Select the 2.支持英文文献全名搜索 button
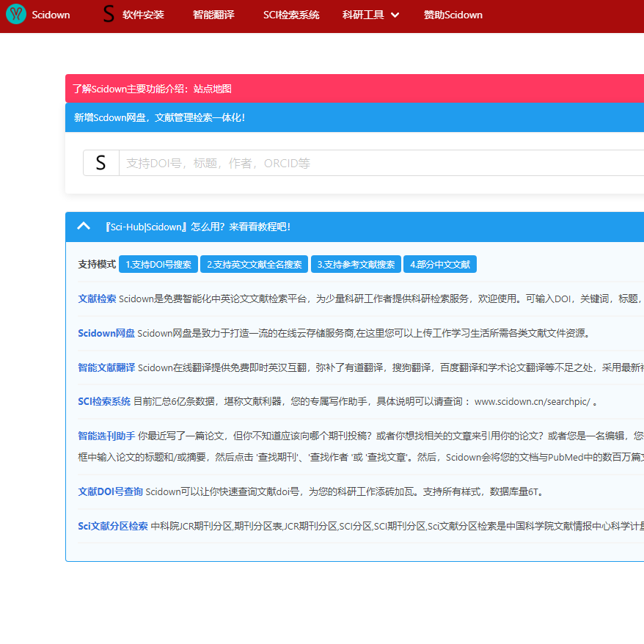 254,264
